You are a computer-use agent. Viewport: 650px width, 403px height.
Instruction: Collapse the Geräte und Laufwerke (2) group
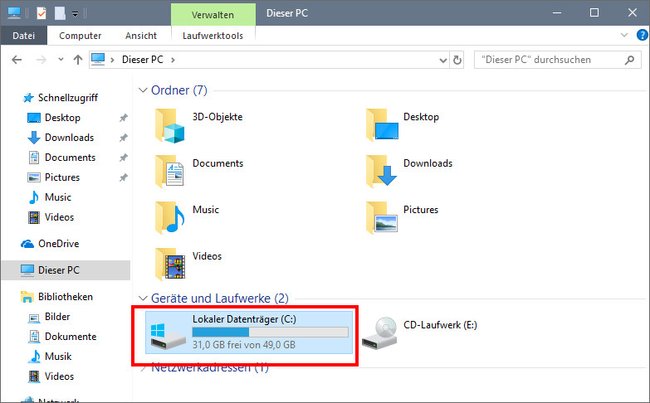143,299
